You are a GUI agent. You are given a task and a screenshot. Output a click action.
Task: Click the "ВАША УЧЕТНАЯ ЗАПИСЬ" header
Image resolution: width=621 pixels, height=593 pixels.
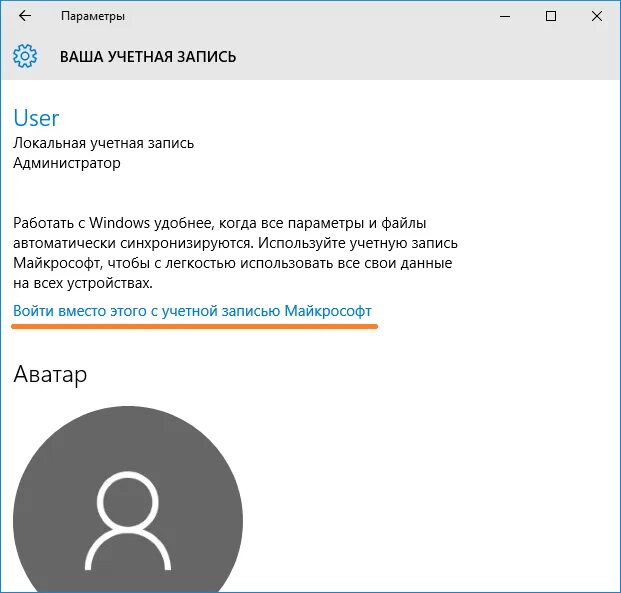pos(148,57)
